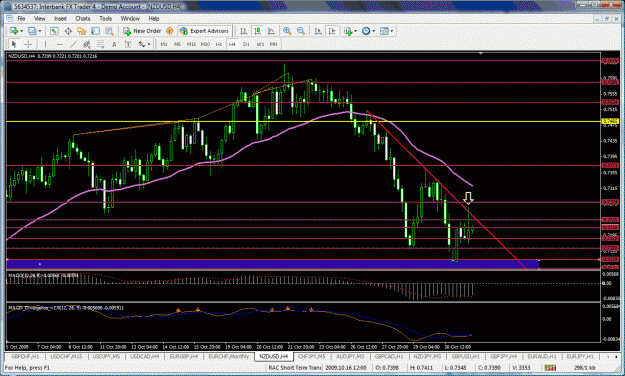Open the Strategy Tester
This screenshot has width=625, height=376.
point(109,31)
